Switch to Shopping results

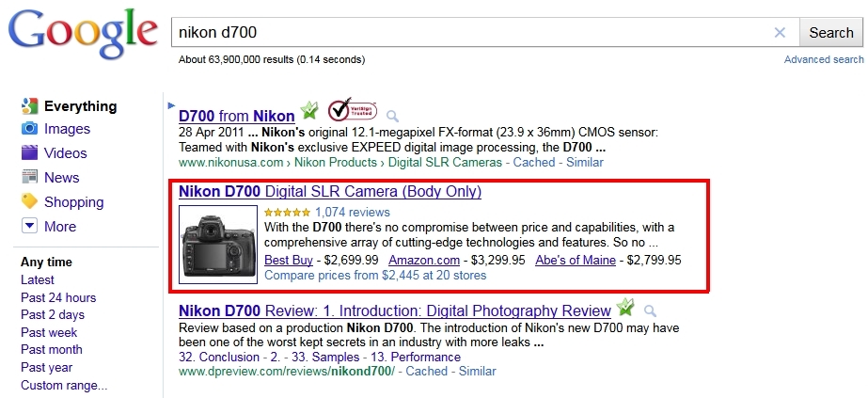(x=73, y=202)
